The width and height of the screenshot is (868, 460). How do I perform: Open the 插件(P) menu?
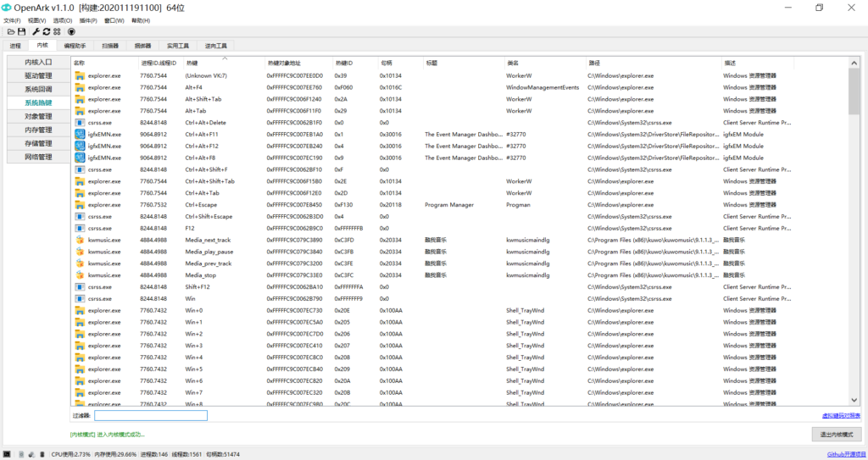88,20
